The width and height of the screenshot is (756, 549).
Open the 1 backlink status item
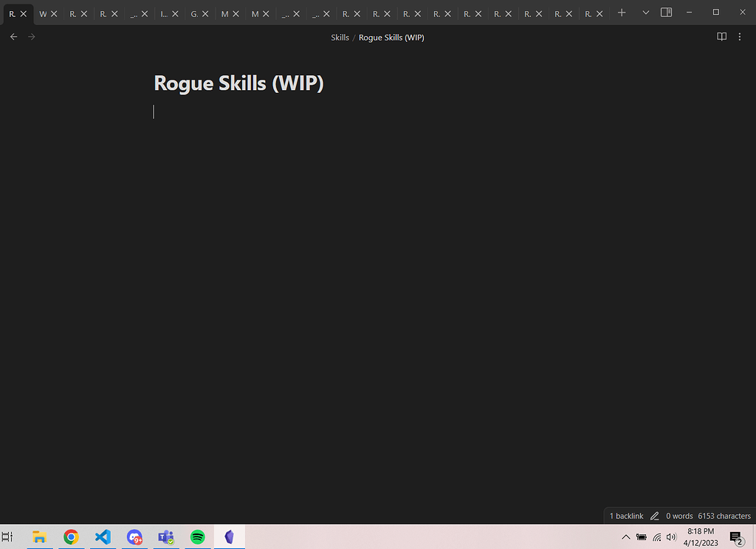(626, 516)
